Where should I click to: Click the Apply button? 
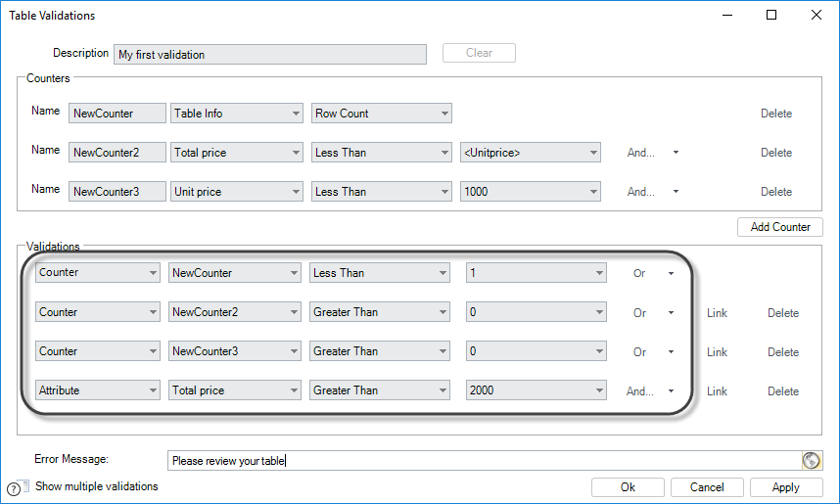coord(786,486)
